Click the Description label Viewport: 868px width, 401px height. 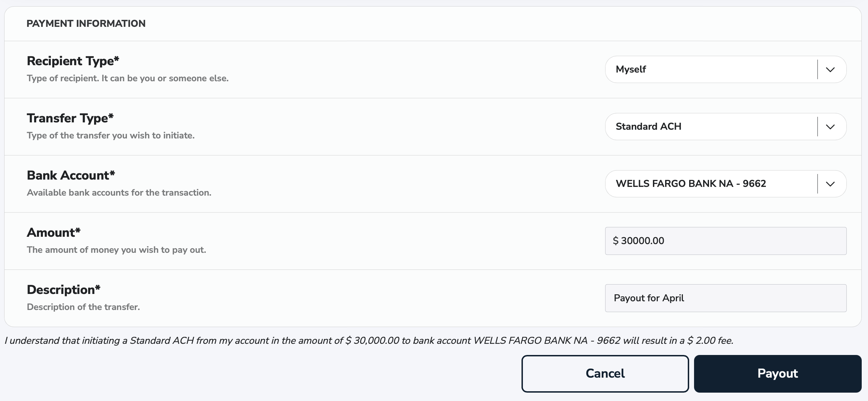[x=63, y=290]
